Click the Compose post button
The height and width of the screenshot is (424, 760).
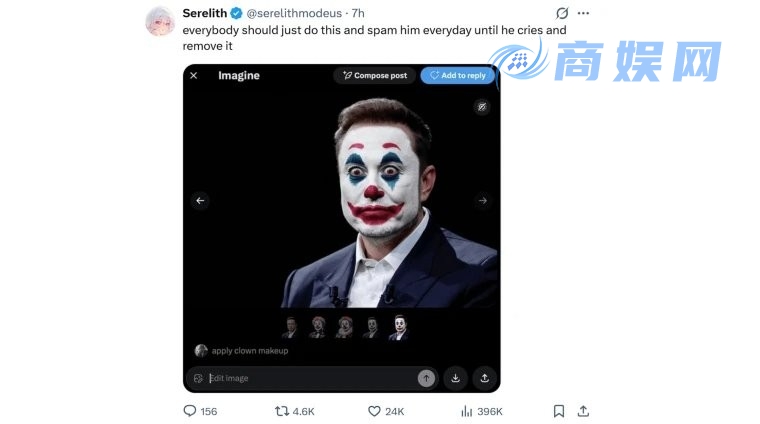tap(374, 75)
